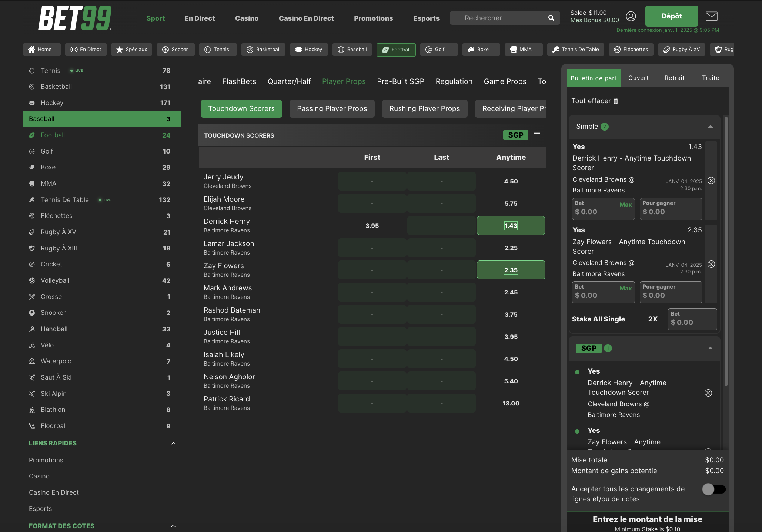Select Tennis De Table chip in toolbar
Image resolution: width=762 pixels, height=532 pixels.
576,50
